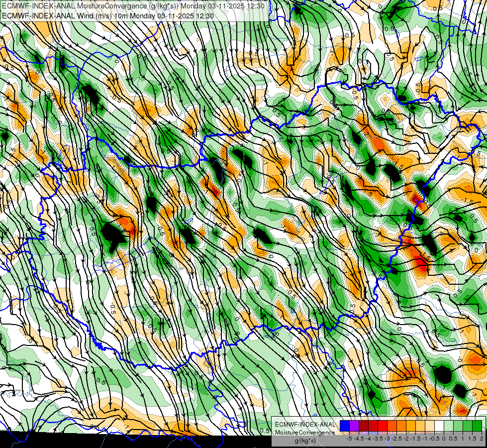
Task: Select MoistureConvergence label in the legend box
Action: (x=305, y=433)
